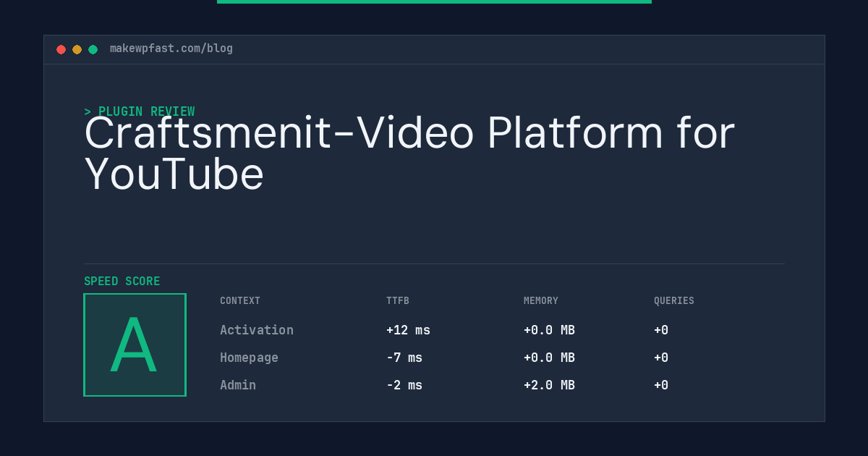Click Activation memory value +0.0 MB
The image size is (868, 456).
point(549,330)
